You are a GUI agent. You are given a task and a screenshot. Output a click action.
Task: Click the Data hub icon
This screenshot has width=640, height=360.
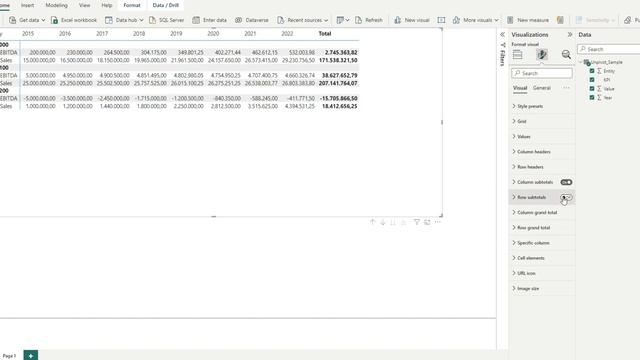point(109,20)
